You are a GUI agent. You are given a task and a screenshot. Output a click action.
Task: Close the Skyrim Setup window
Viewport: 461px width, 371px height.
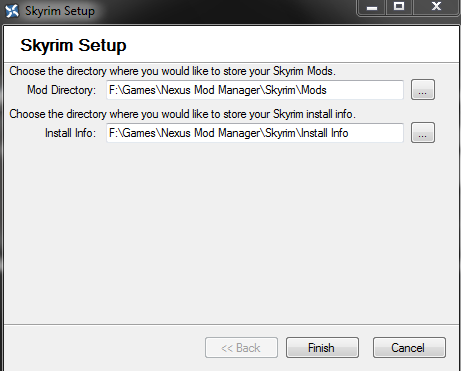pos(436,7)
